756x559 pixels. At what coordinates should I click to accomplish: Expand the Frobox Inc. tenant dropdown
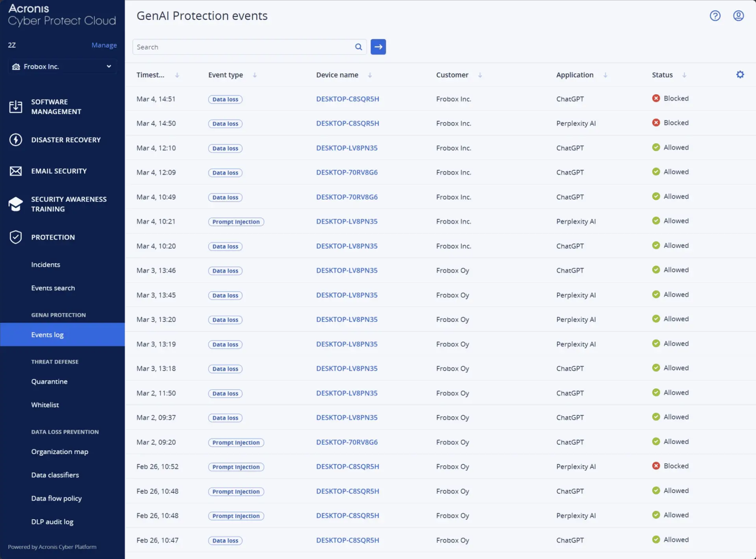[x=62, y=67]
